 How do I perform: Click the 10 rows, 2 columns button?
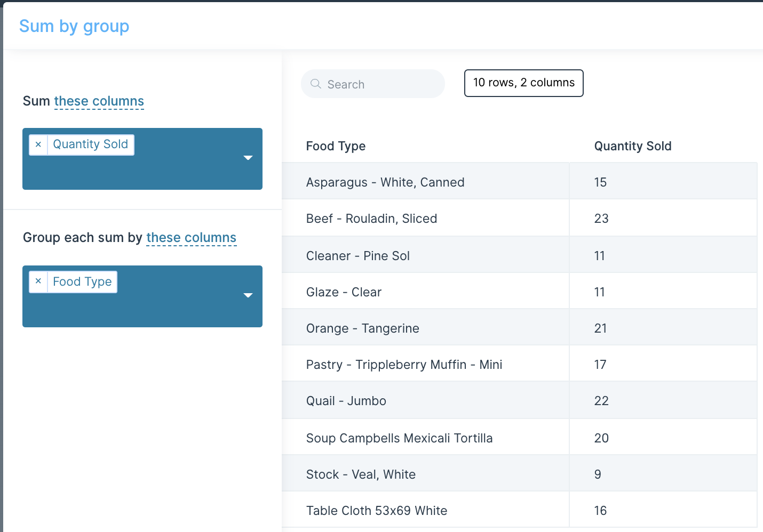pyautogui.click(x=524, y=83)
